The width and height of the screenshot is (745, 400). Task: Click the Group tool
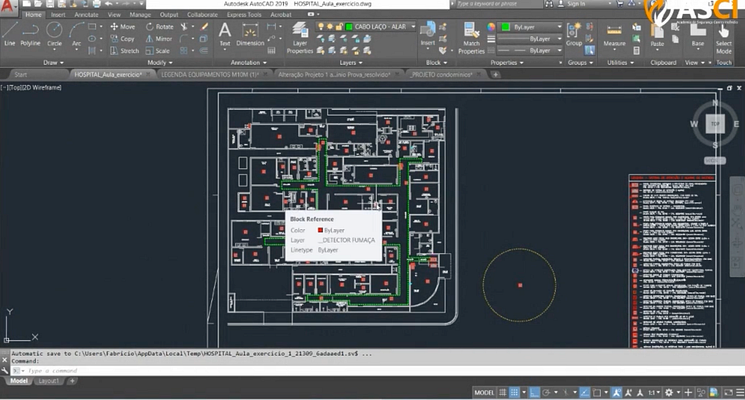pyautogui.click(x=574, y=34)
